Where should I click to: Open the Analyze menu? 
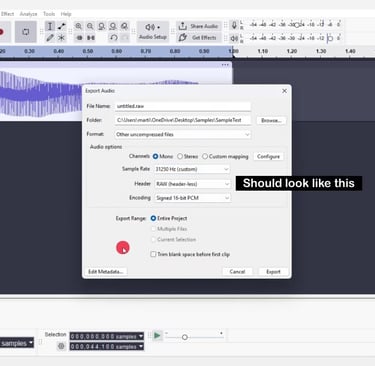point(28,14)
